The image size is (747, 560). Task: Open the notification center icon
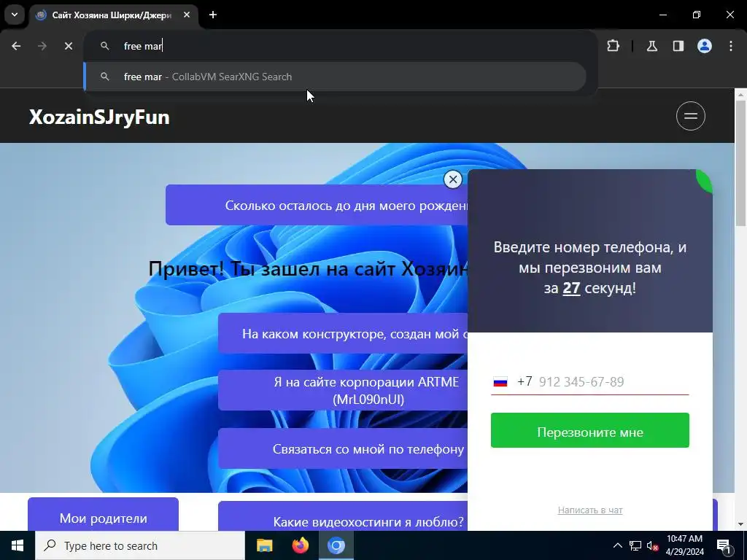click(x=724, y=545)
